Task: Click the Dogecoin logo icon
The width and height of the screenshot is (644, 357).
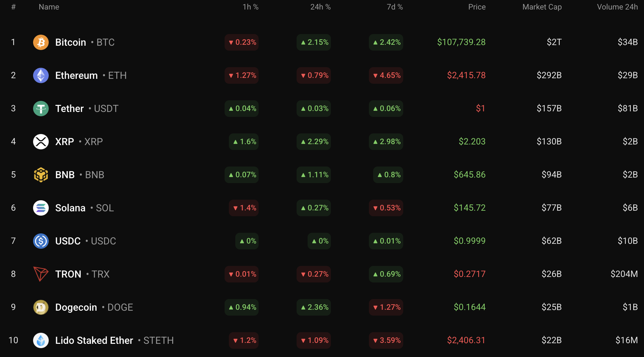Action: 41,307
